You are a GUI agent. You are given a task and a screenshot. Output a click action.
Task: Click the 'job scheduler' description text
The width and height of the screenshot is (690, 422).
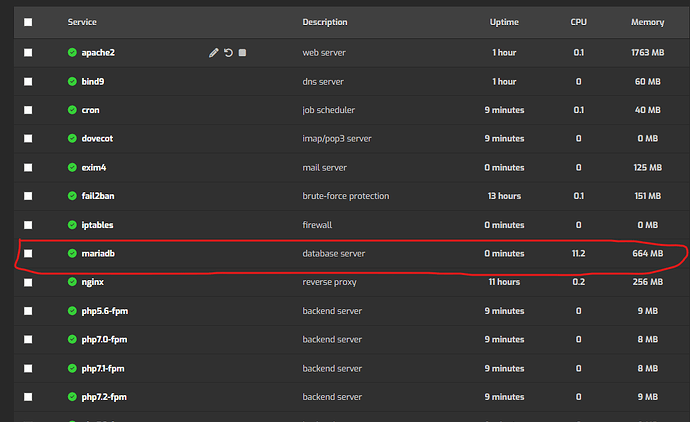[329, 110]
